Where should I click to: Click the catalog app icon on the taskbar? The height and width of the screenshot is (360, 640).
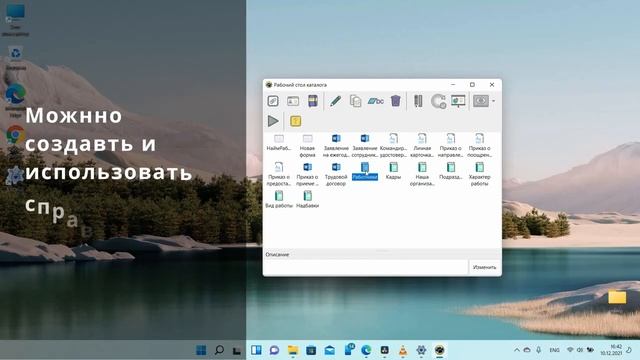click(440, 350)
